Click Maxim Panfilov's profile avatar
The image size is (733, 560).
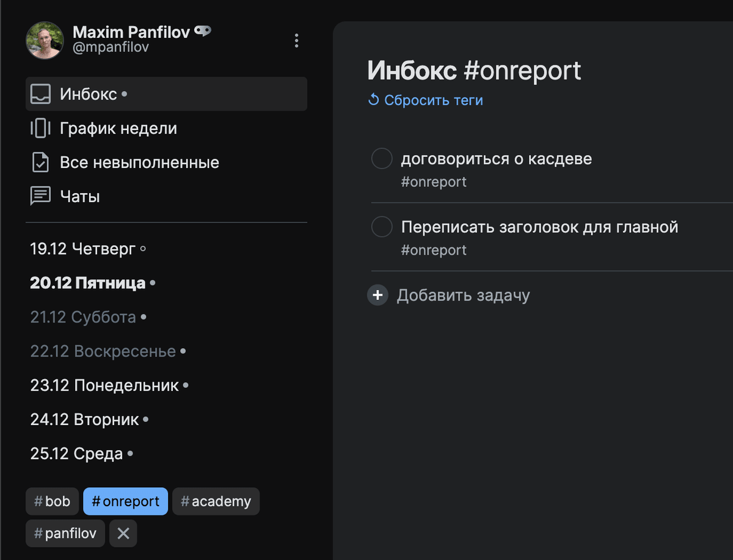tap(45, 40)
